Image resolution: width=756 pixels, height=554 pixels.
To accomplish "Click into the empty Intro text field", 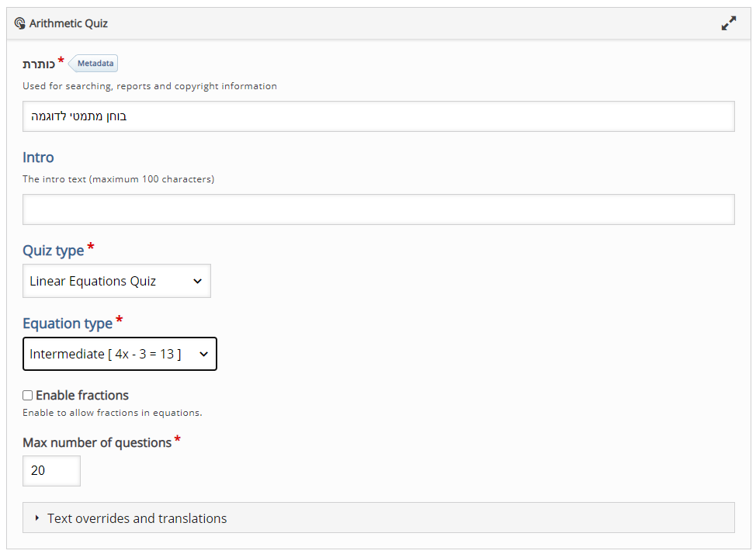I will (x=378, y=209).
